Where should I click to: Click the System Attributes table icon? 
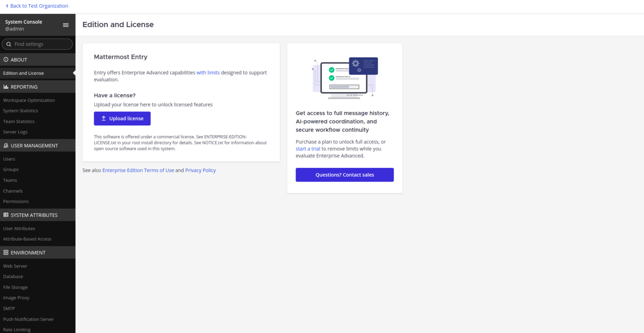point(6,215)
